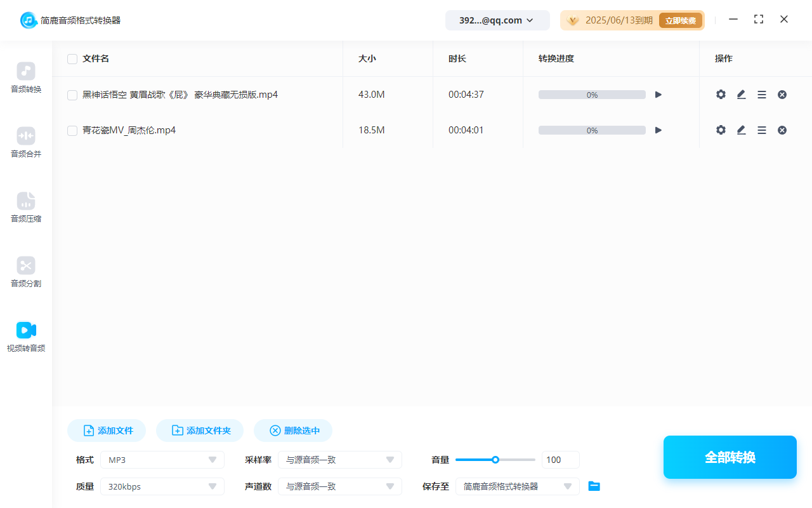Click 立即续费 to renew membership
The image size is (812, 508).
pos(681,20)
